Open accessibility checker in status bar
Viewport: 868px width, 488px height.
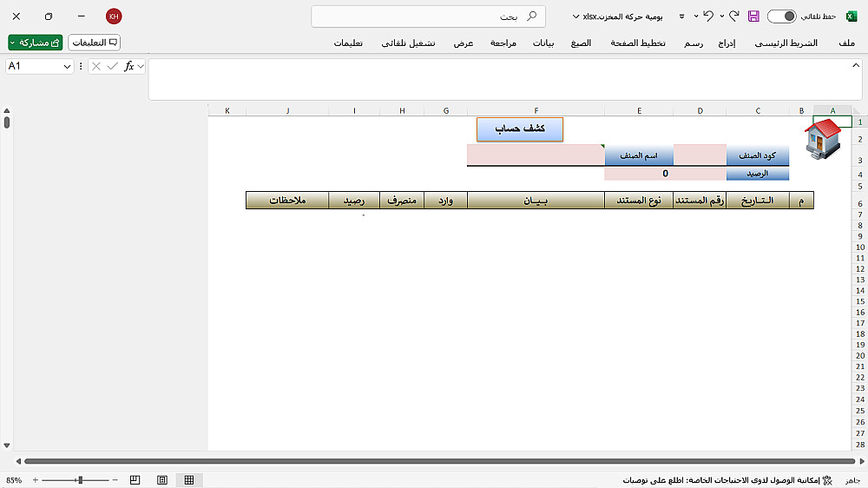[x=727, y=479]
